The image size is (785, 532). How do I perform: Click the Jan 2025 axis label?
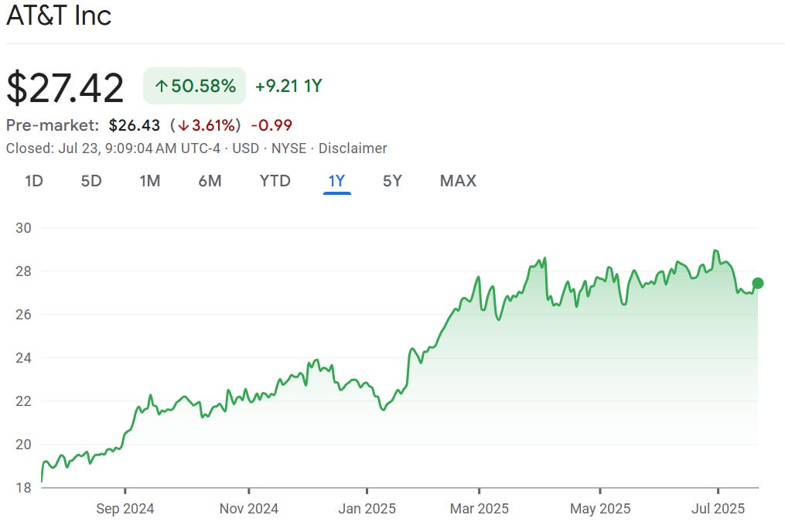click(367, 509)
